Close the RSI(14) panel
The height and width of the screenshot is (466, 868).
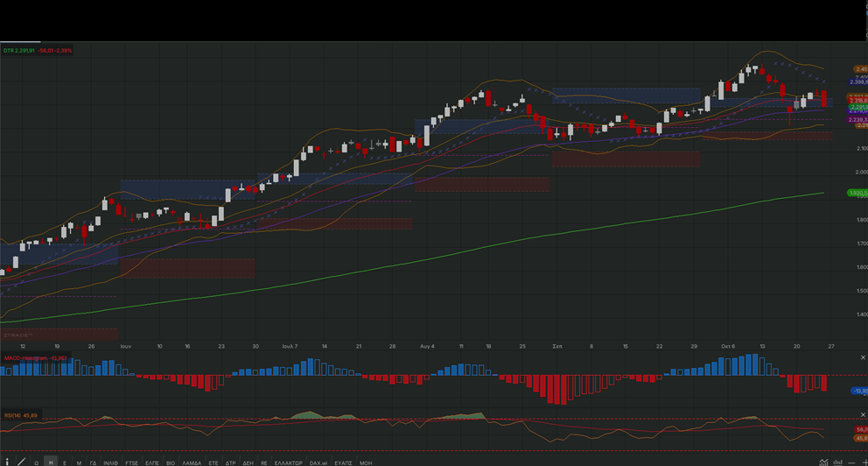(863, 415)
